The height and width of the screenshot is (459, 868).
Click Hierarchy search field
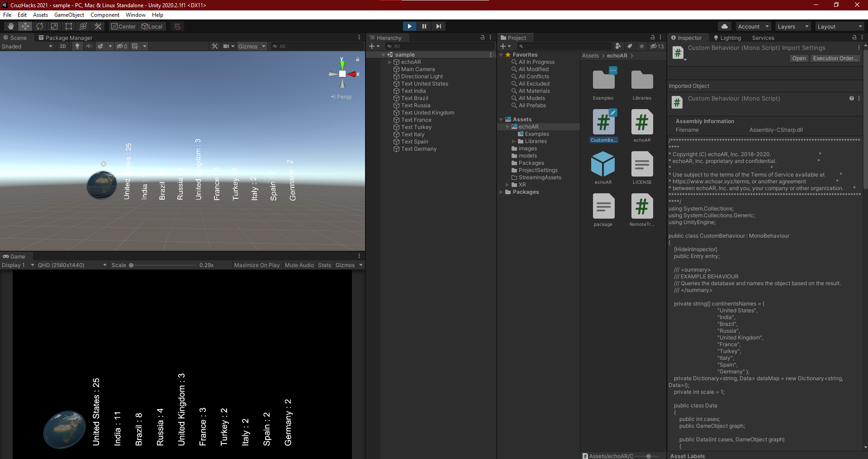click(440, 46)
